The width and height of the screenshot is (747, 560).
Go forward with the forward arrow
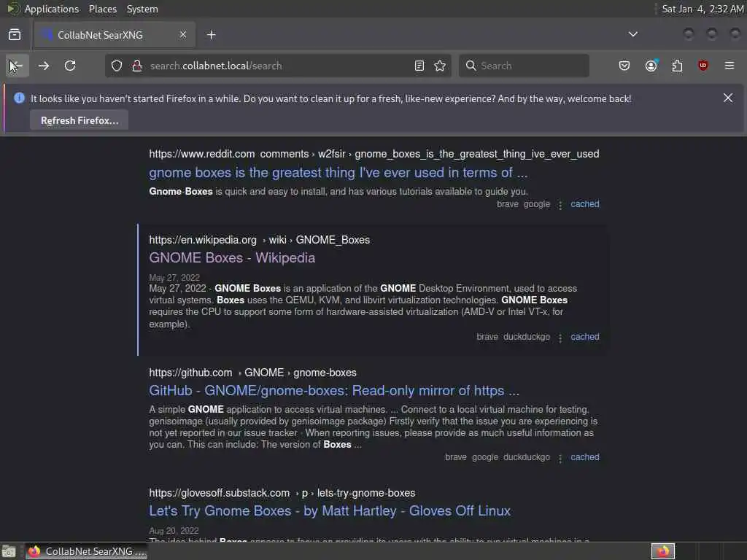(44, 66)
